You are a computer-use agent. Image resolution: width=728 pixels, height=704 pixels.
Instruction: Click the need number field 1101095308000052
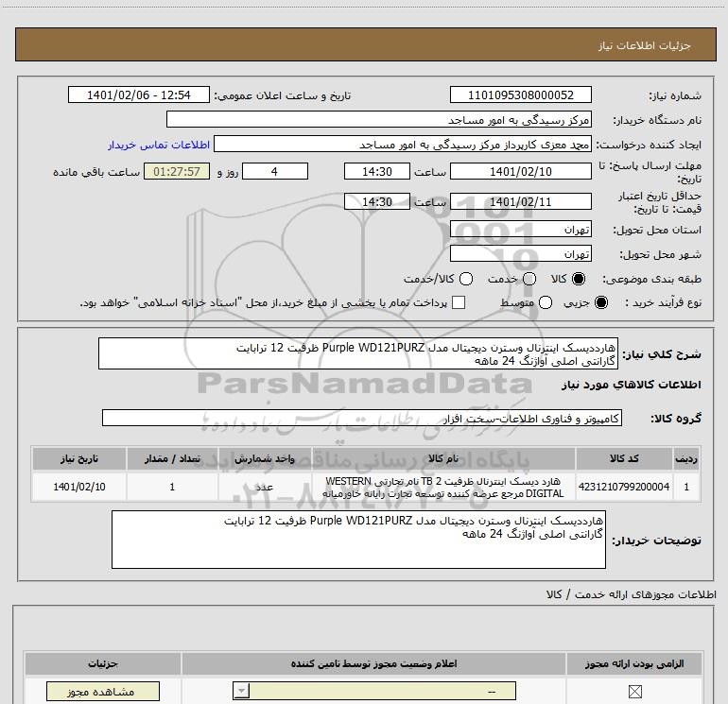(520, 94)
